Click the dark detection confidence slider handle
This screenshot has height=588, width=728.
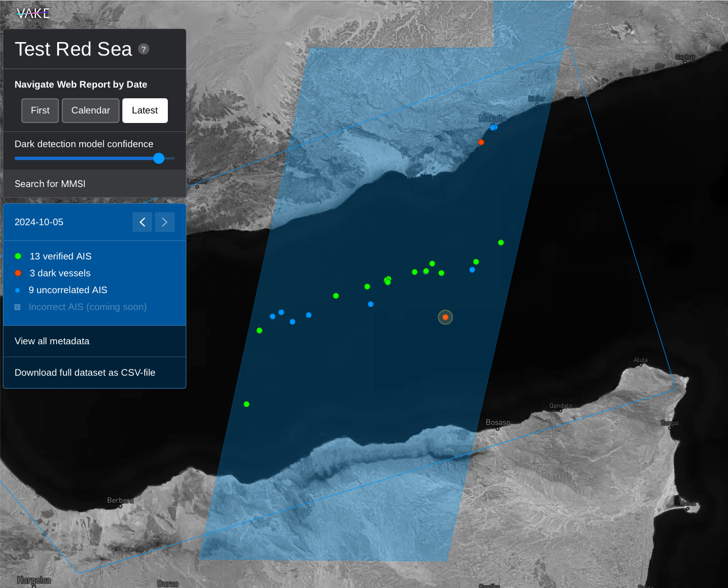pos(159,158)
